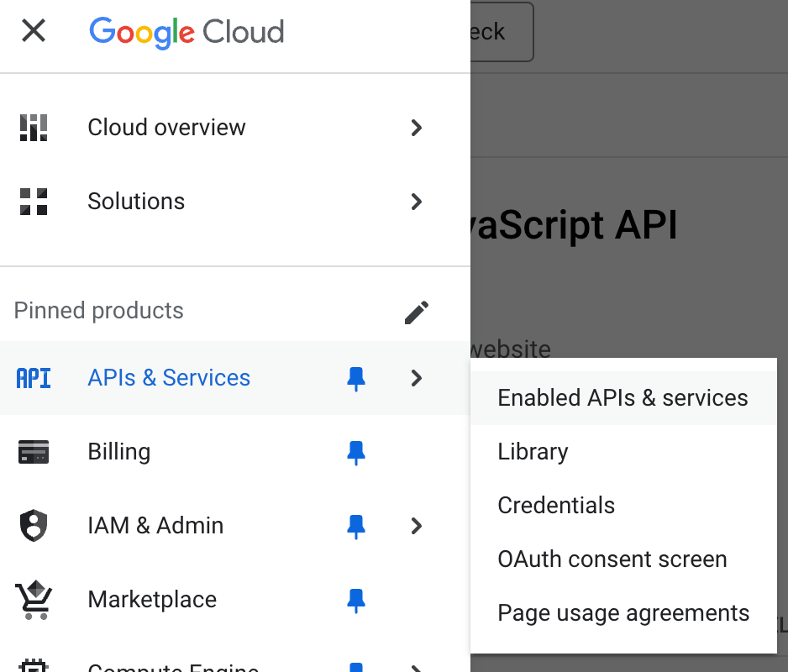Expand the IAM & Admin submenu
The width and height of the screenshot is (788, 672).
tap(416, 527)
